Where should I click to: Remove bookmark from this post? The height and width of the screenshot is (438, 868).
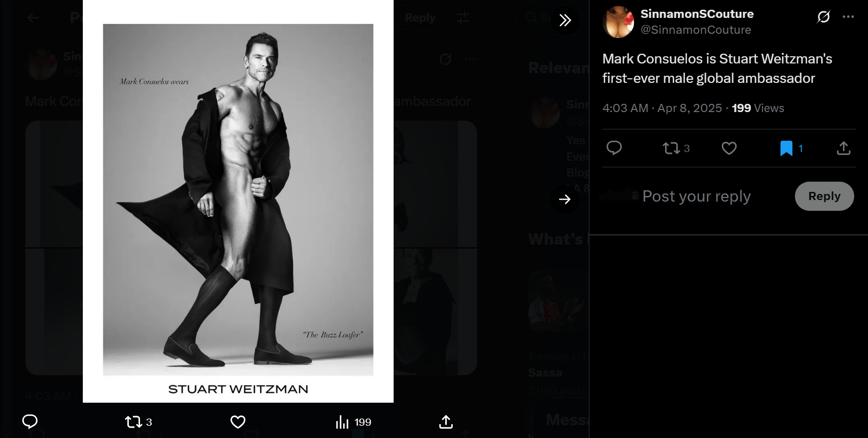click(786, 148)
